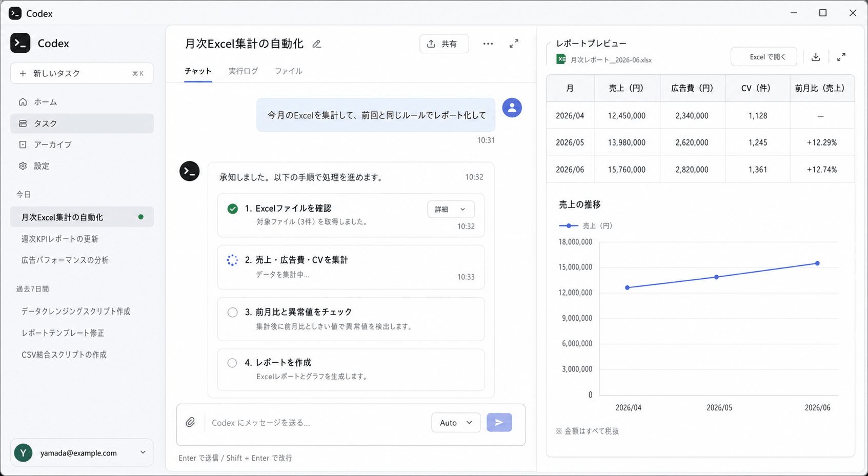Switch to the チャット tab
The width and height of the screenshot is (868, 476).
tap(198, 71)
